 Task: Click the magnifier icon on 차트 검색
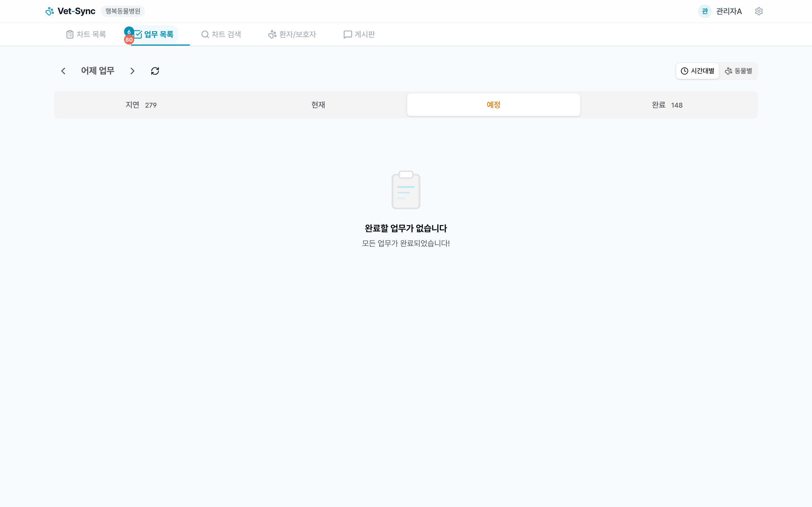(x=205, y=34)
